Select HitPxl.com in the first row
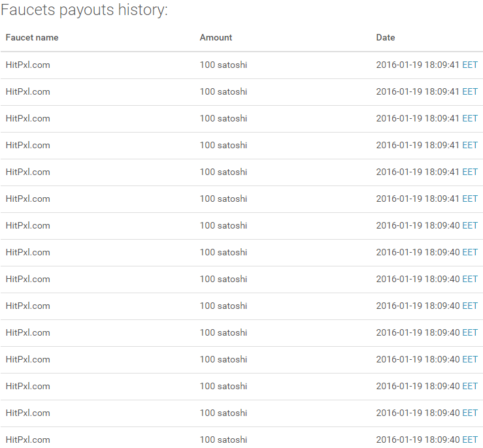 [x=27, y=65]
